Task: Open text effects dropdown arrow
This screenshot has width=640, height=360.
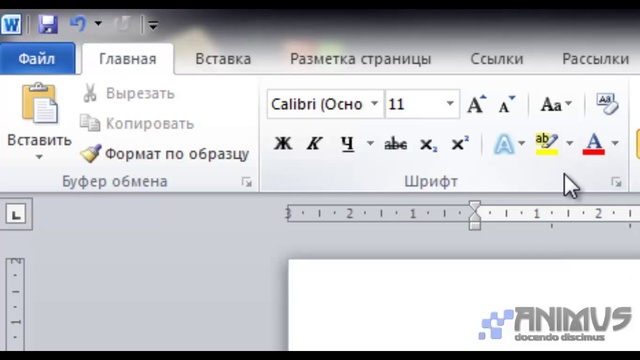Action: [522, 143]
